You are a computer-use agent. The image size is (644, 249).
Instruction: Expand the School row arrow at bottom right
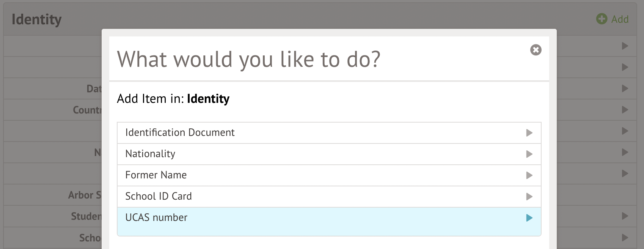point(625,238)
